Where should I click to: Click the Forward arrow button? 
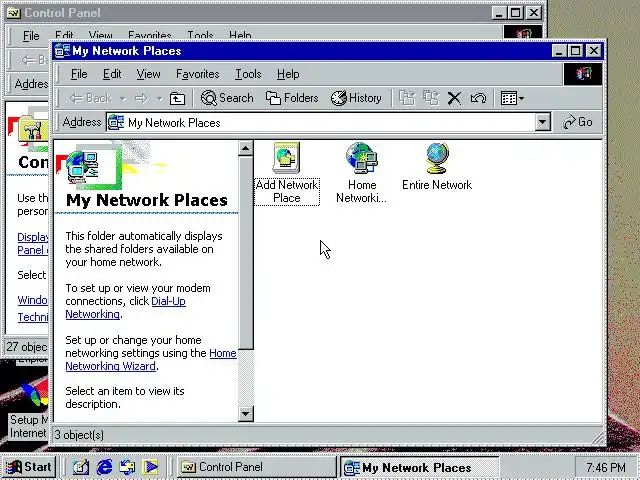[x=141, y=98]
